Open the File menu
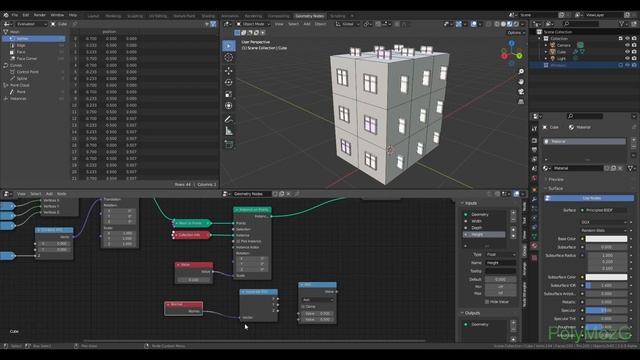Image resolution: width=640 pixels, height=360 pixels. coord(15,15)
